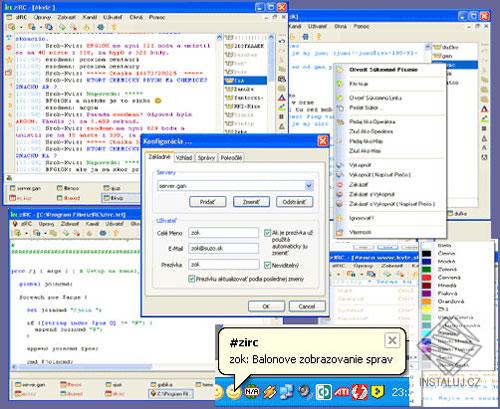Image resolution: width=500 pixels, height=409 pixels.
Task: Select the Základné tab
Action: pyautogui.click(x=159, y=157)
